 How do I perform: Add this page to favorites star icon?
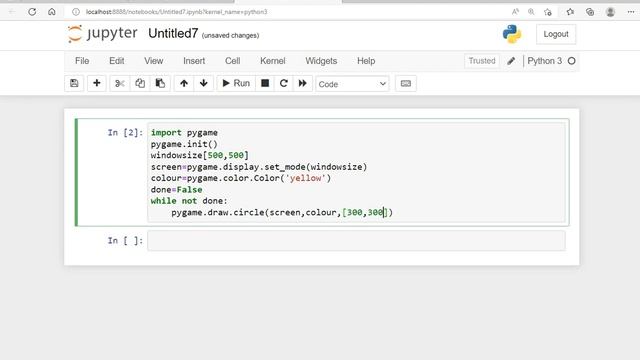pos(548,12)
